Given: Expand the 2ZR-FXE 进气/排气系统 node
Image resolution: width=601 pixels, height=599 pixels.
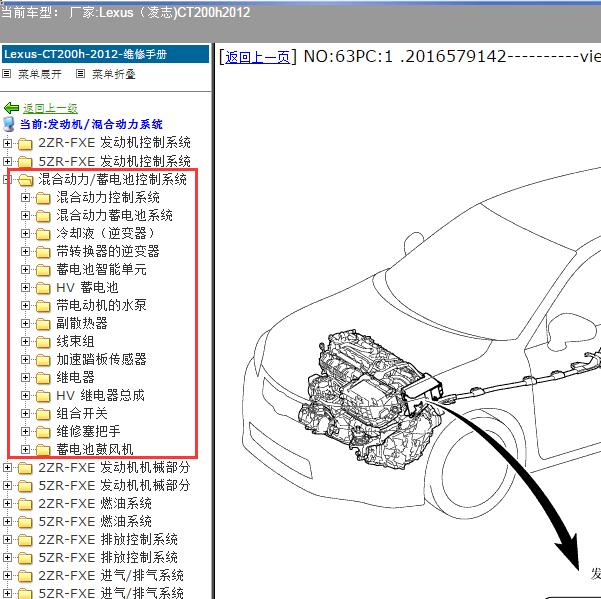Looking at the screenshot, I should (7, 575).
